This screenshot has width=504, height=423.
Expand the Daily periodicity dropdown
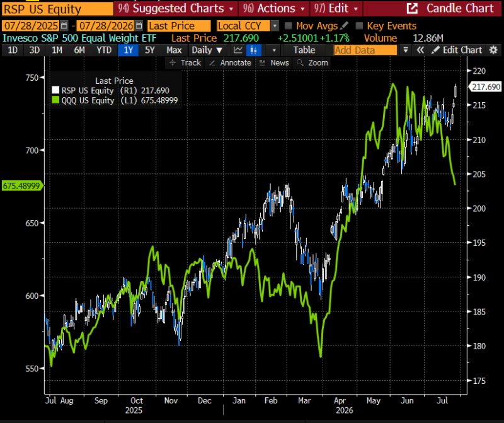click(207, 50)
